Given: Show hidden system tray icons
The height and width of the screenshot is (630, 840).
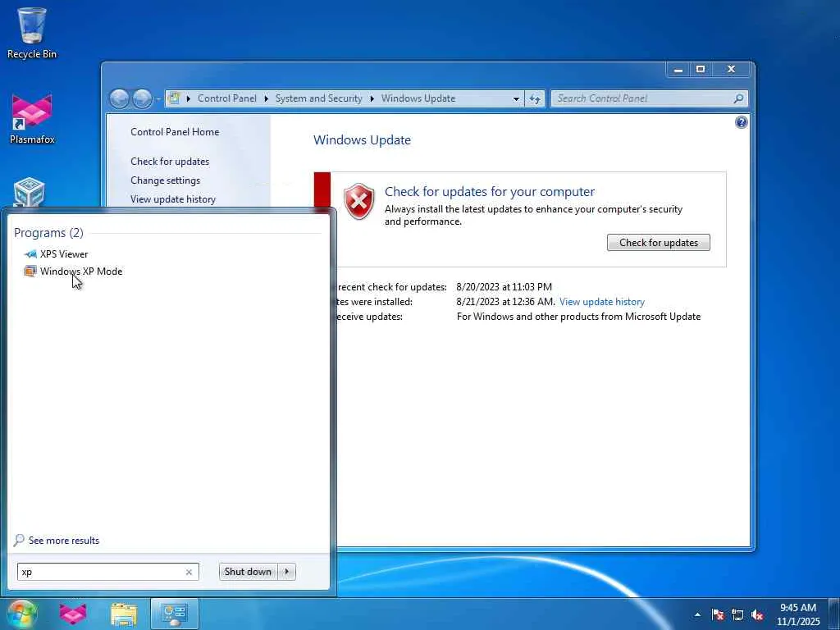Looking at the screenshot, I should 697,614.
